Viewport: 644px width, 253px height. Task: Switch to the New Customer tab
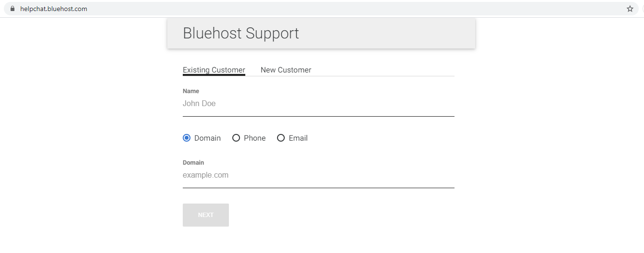coord(286,70)
